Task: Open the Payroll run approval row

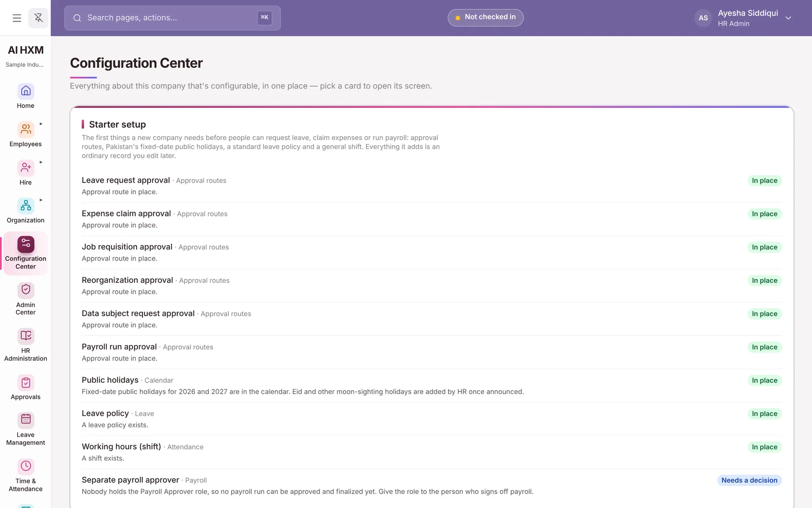Action: tap(431, 352)
